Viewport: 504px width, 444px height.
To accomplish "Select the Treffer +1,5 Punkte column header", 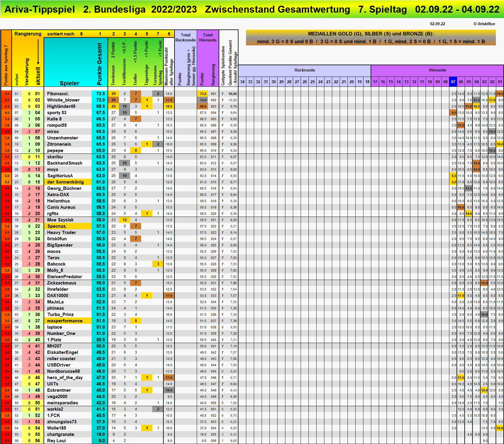I will [136, 62].
